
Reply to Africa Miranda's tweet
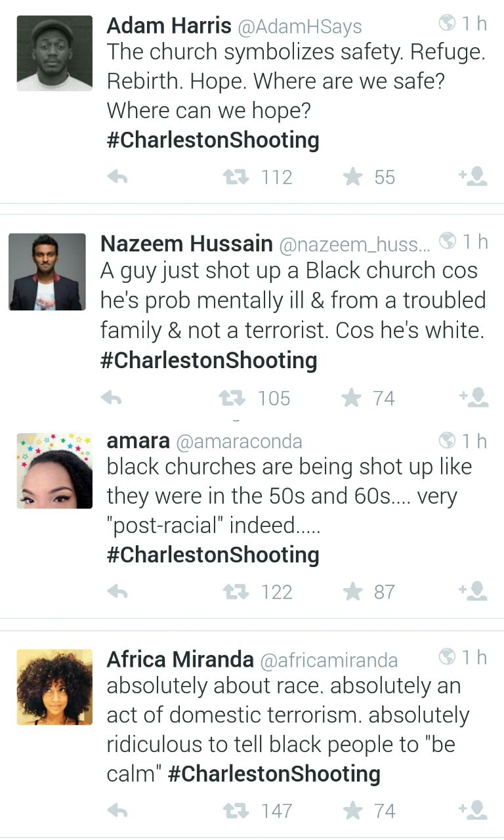click(x=117, y=811)
